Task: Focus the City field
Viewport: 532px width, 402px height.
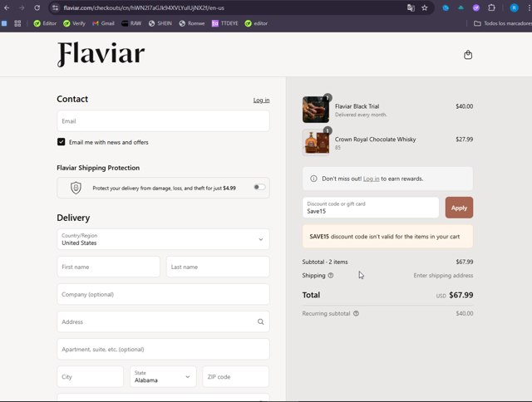Action: [91, 376]
